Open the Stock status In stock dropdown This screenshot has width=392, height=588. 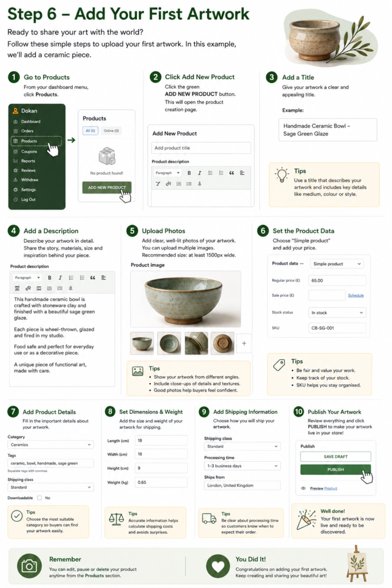click(x=337, y=312)
